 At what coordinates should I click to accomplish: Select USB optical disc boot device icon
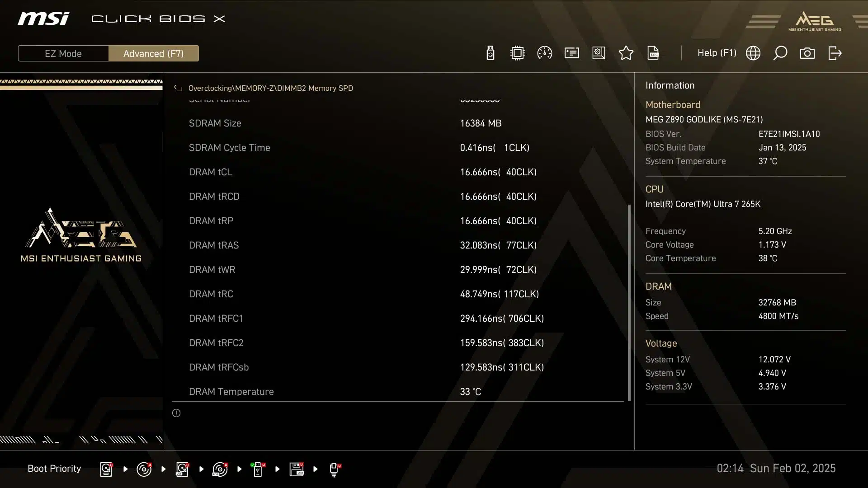point(220,469)
